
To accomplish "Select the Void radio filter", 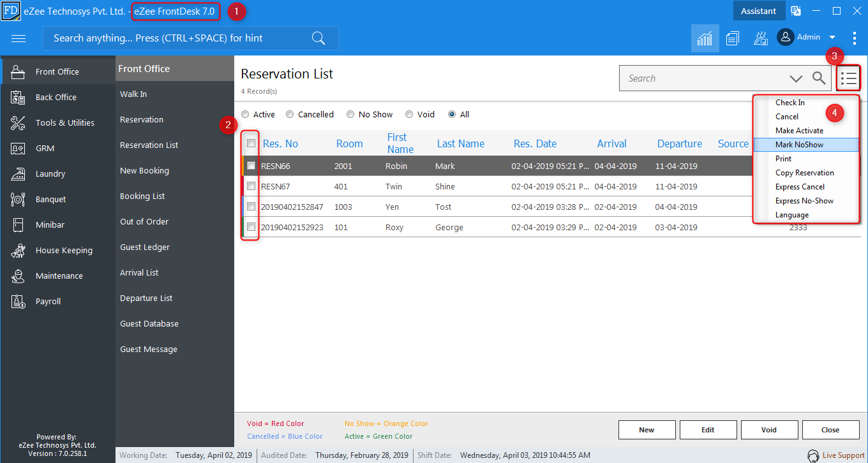I will 409,115.
